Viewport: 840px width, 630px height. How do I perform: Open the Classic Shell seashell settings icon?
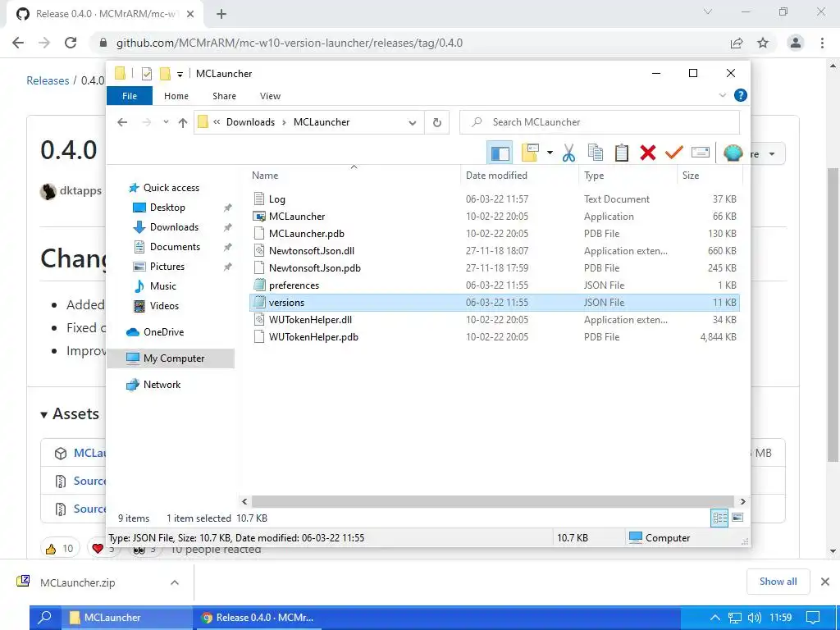733,153
